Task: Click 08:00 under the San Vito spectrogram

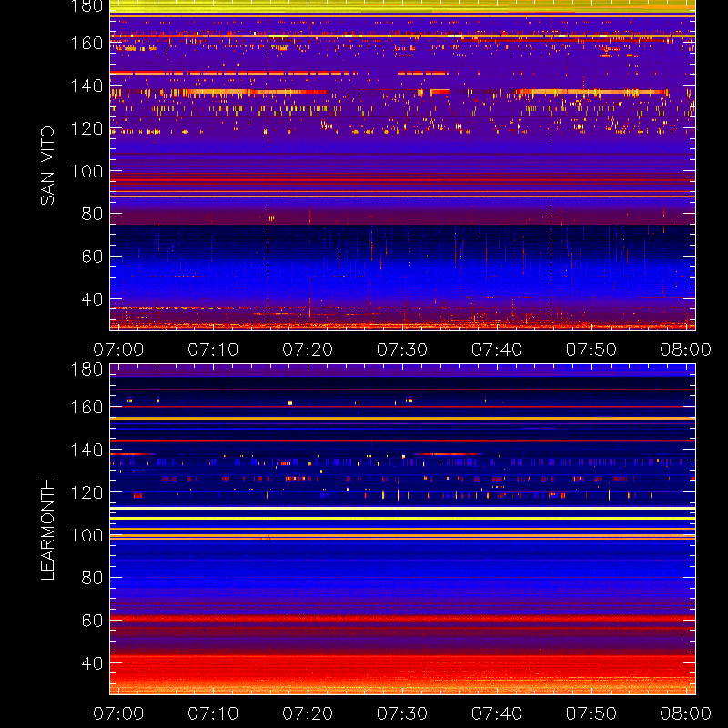Action: [686, 349]
